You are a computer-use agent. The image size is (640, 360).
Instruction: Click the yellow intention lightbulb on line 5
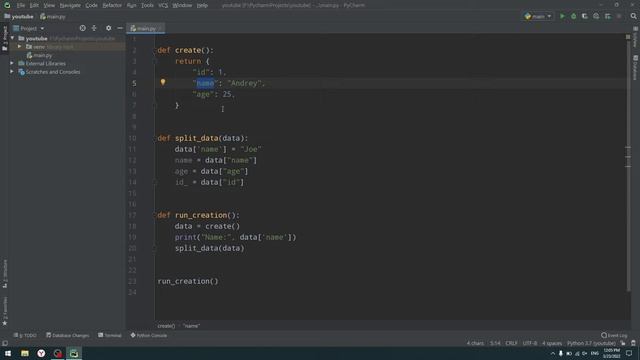(x=163, y=82)
